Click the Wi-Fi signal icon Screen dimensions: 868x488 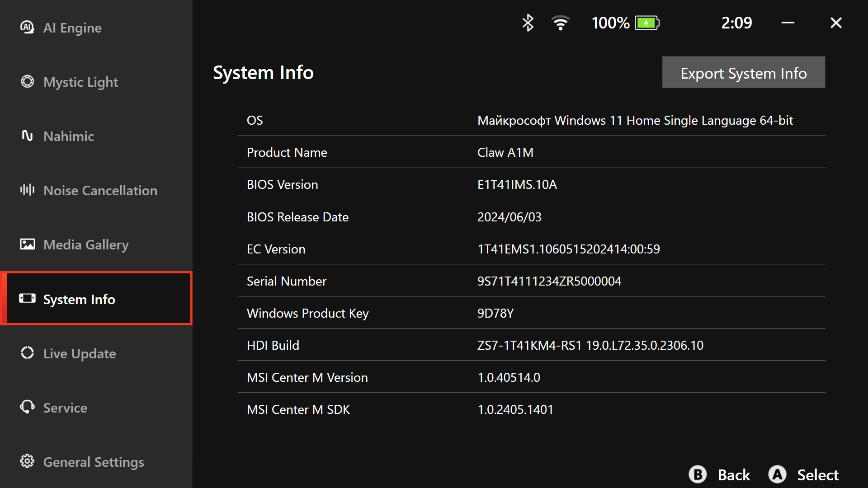560,23
